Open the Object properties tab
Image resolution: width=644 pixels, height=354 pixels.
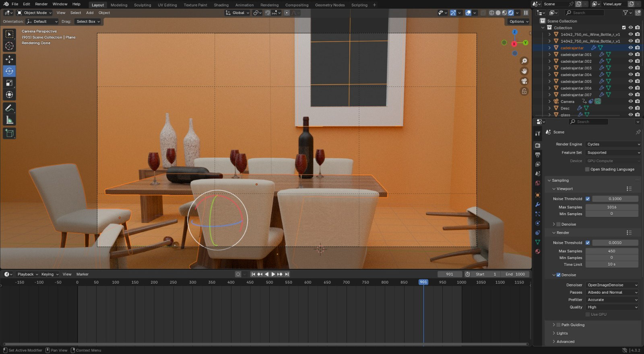point(538,195)
